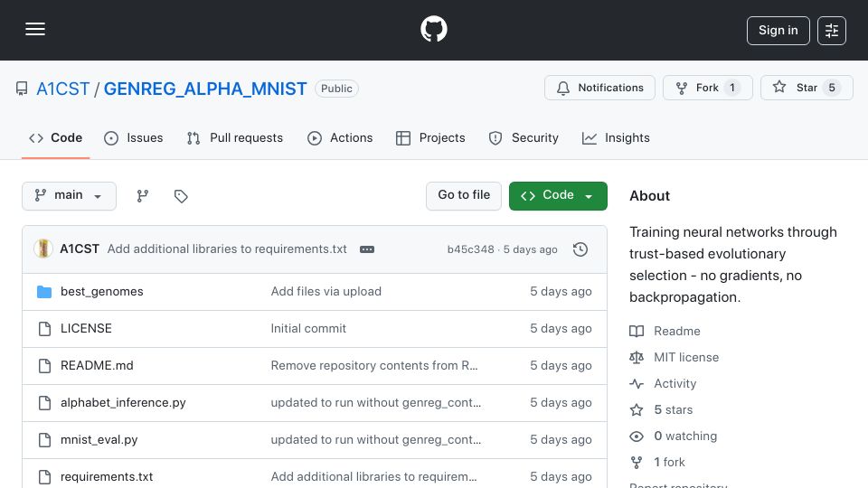
Task: Switch to the Code tab
Action: click(55, 137)
